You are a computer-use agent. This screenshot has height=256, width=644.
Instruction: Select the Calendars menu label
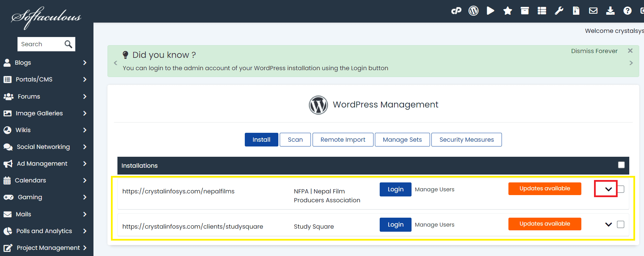coord(30,180)
